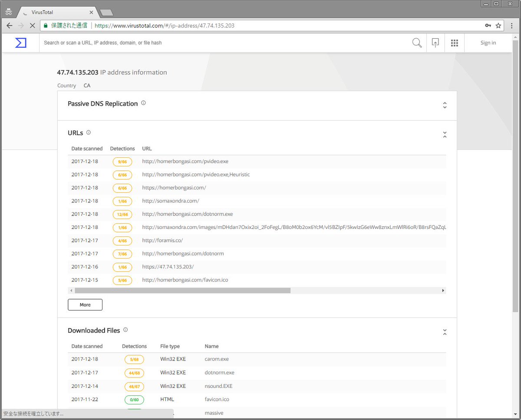
Task: Click the 4/66 detection badge
Action: click(122, 241)
